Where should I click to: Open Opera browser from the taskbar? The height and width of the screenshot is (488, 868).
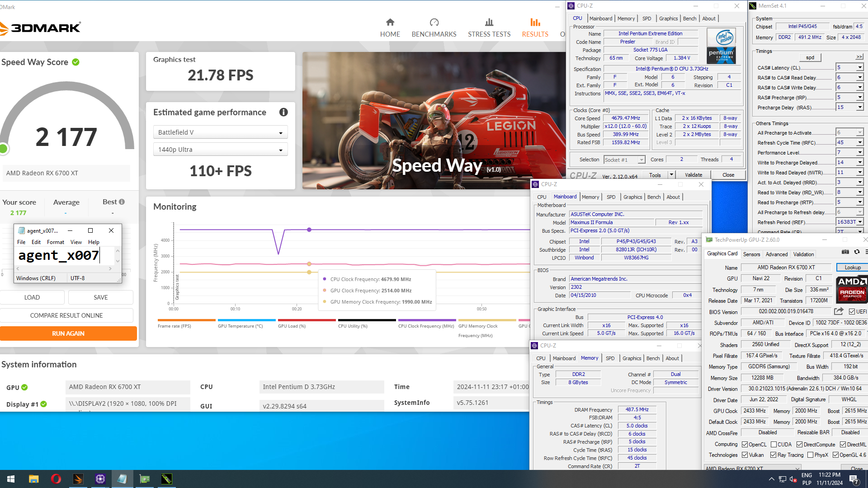click(56, 479)
